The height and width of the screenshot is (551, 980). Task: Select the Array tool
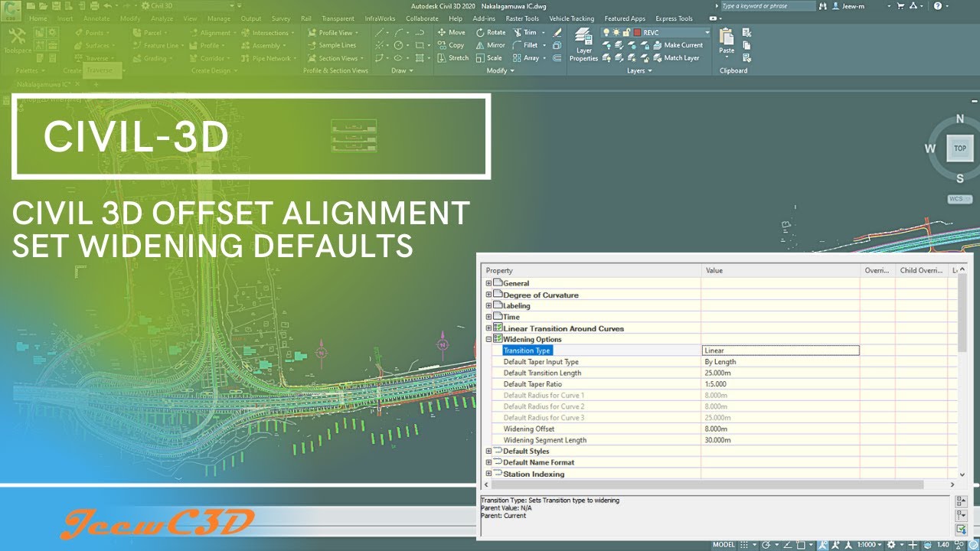[x=526, y=58]
